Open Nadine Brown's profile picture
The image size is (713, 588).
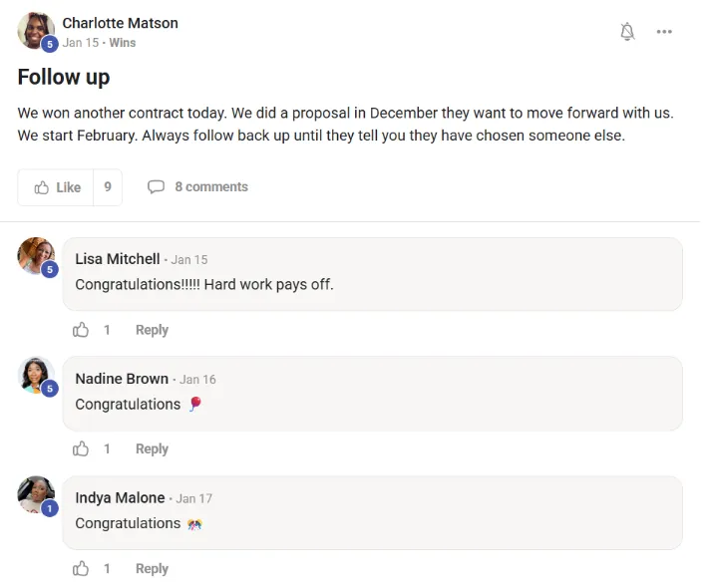point(37,375)
